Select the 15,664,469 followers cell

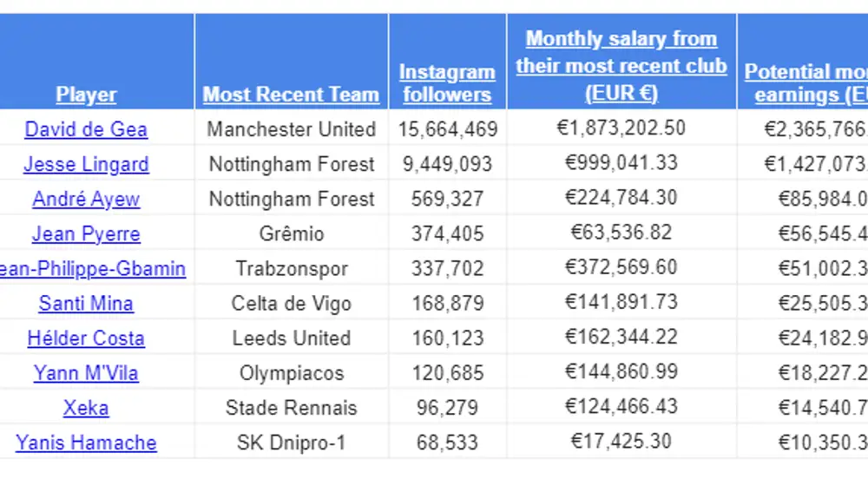tap(448, 129)
